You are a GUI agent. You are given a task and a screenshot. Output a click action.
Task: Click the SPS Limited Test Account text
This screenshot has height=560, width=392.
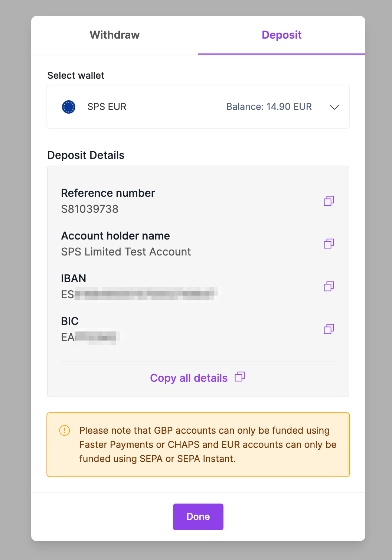click(126, 252)
